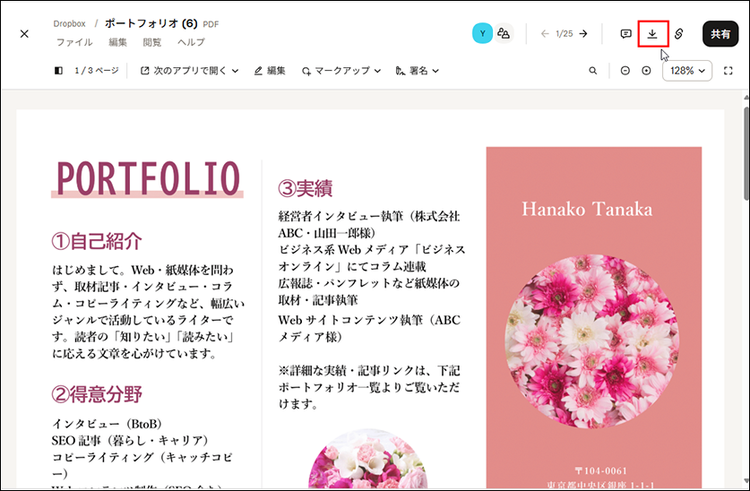Open the ヘルプ menu
Screen dimensions: 750x491
191,42
